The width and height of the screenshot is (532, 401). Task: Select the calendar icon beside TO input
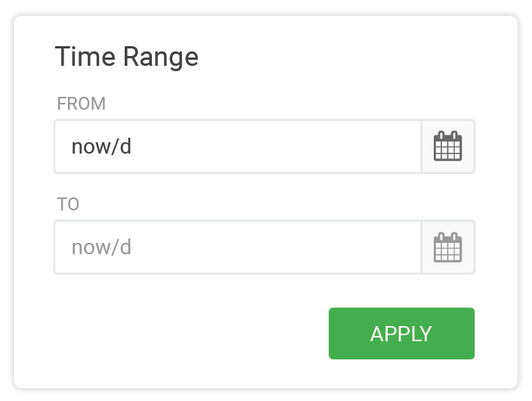point(448,247)
